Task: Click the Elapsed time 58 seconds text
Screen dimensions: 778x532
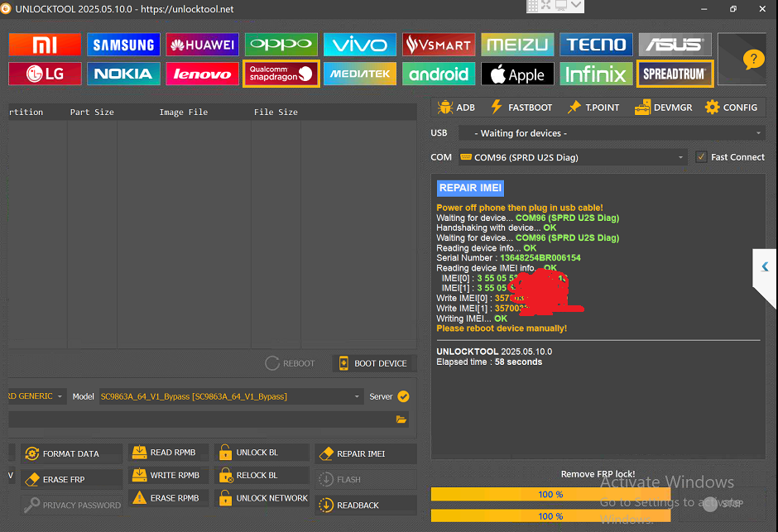Action: tap(489, 362)
